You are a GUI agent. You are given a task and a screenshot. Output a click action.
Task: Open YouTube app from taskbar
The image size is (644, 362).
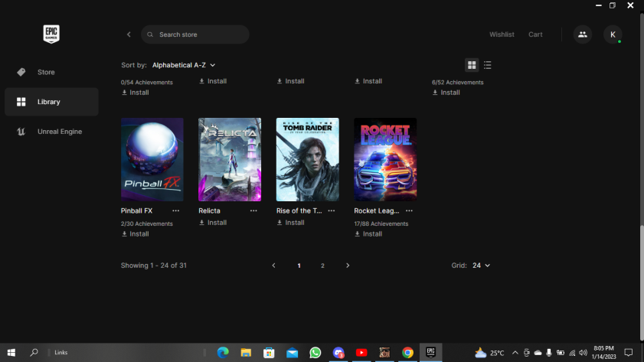click(361, 353)
